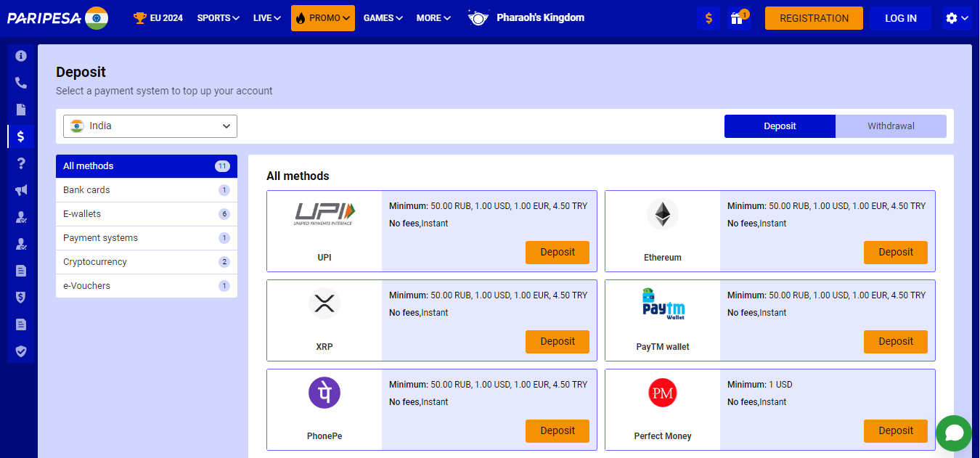Click the Registration button

coord(814,18)
